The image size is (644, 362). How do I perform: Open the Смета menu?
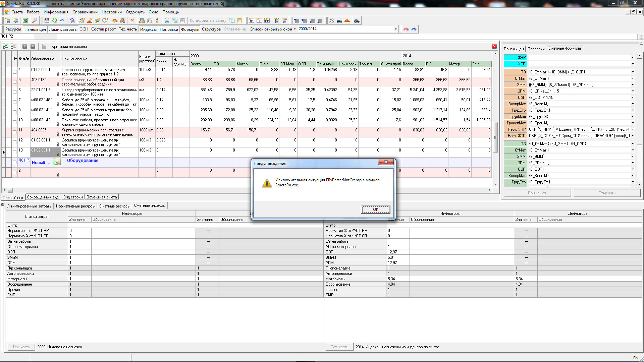click(17, 12)
